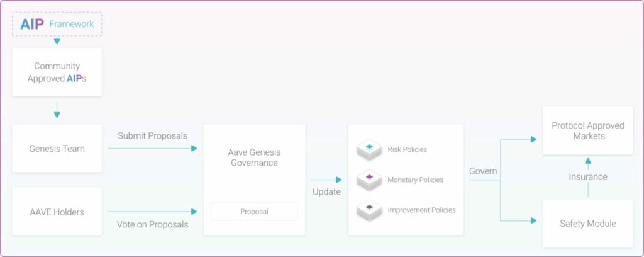This screenshot has height=257, width=644.
Task: Click the AAVE Holders box
Action: [x=57, y=212]
